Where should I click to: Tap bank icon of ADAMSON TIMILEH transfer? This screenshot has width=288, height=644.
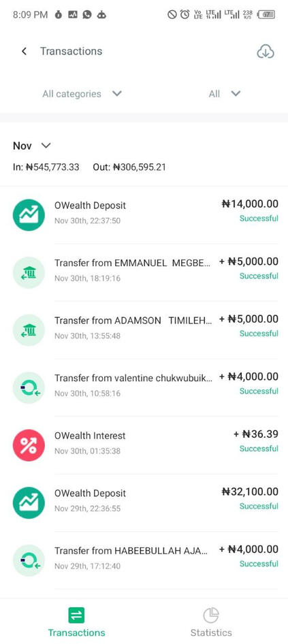pos(29,330)
